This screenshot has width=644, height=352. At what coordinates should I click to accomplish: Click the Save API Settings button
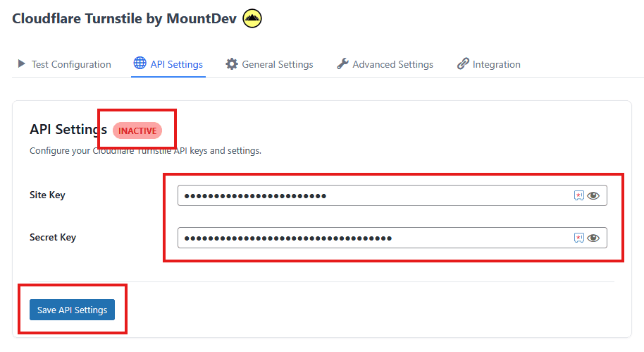point(73,310)
